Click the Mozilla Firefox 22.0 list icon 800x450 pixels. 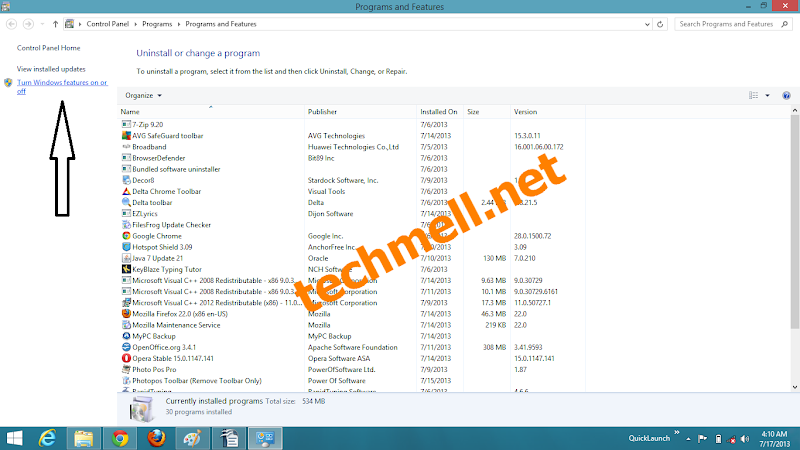[x=126, y=314]
